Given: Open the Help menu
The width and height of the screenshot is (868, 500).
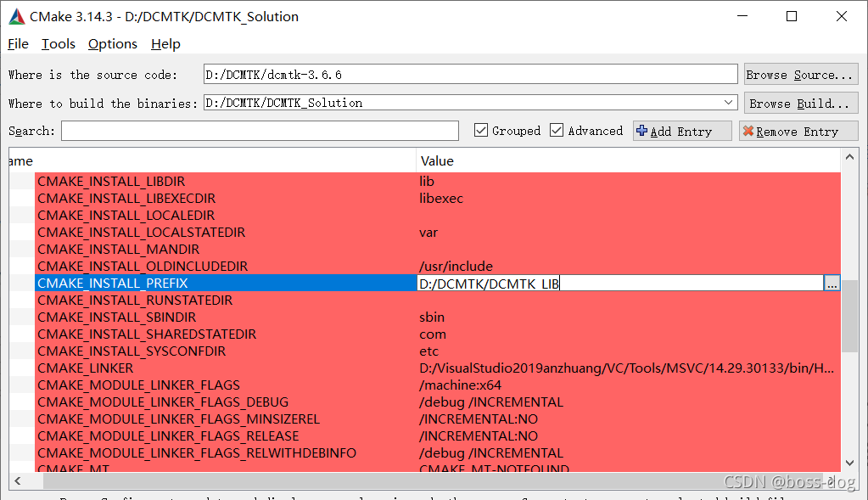Looking at the screenshot, I should [x=165, y=44].
